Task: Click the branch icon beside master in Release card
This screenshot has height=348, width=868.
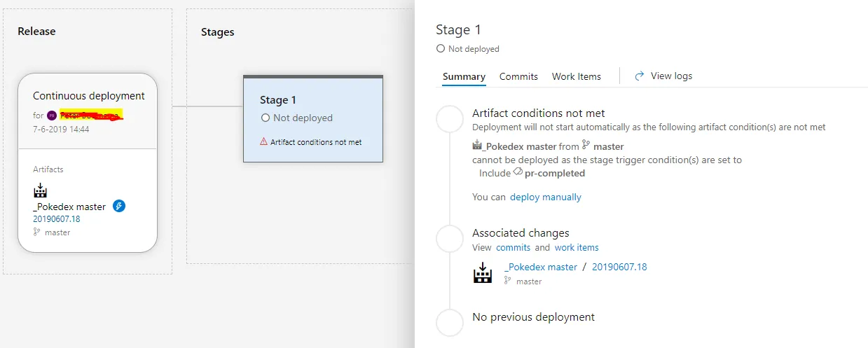Action: coord(37,232)
